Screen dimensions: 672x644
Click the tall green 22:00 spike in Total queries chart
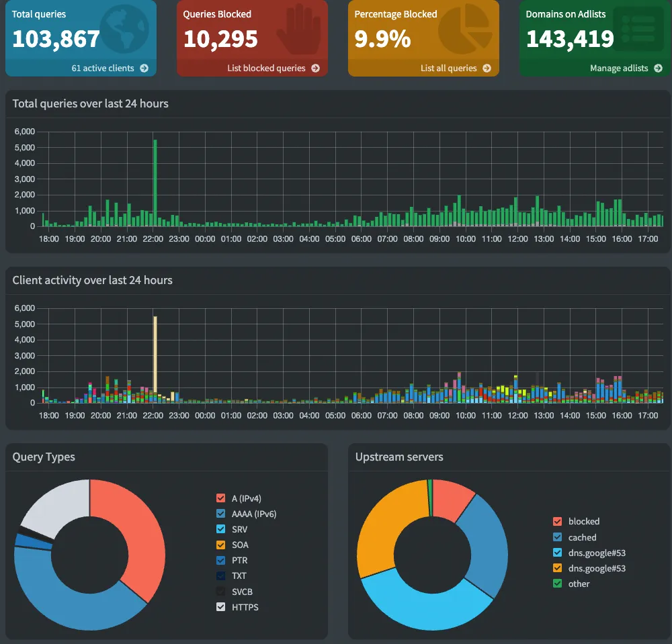(x=155, y=183)
